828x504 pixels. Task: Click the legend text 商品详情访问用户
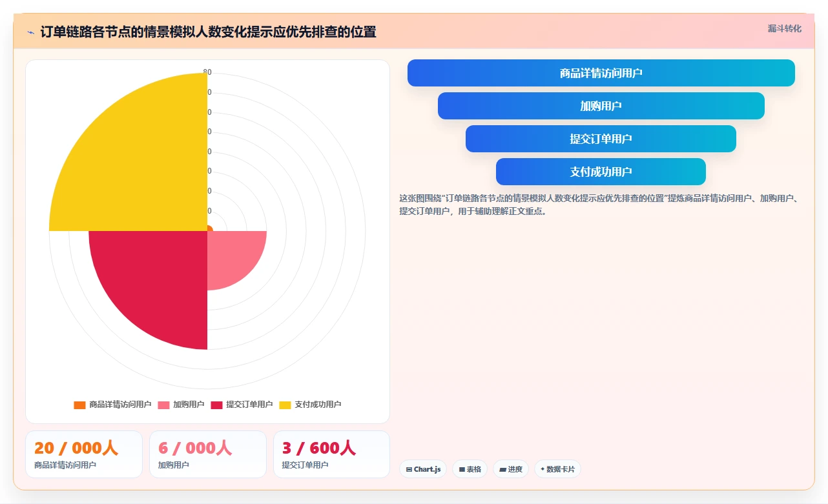coord(120,405)
